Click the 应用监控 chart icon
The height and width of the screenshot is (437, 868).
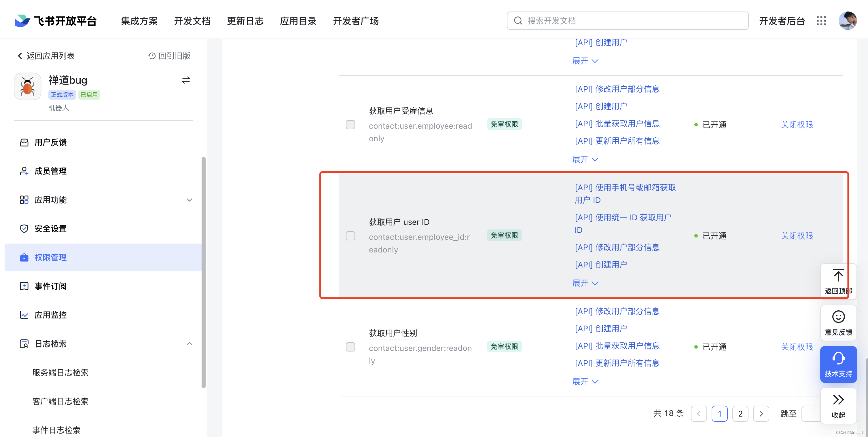pos(24,315)
